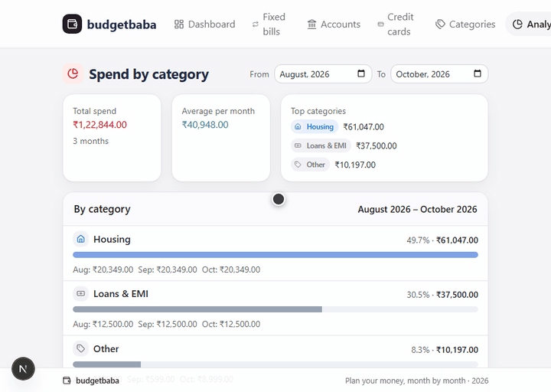Click the Total spend ₹1,22,844.00 amount

99,125
